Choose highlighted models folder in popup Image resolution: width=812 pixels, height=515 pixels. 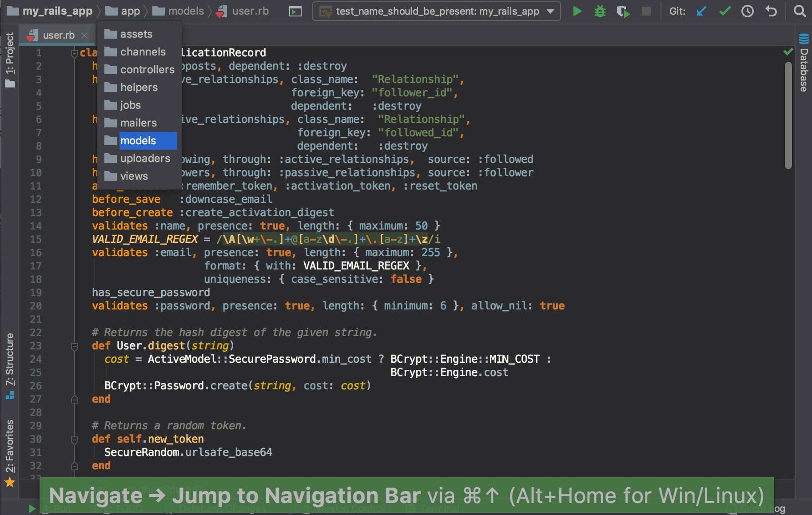(139, 141)
